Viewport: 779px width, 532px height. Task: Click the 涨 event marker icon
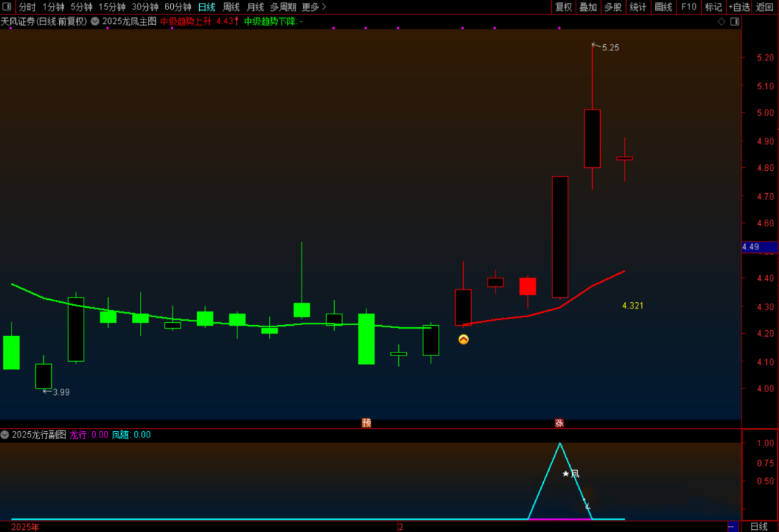pyautogui.click(x=559, y=423)
